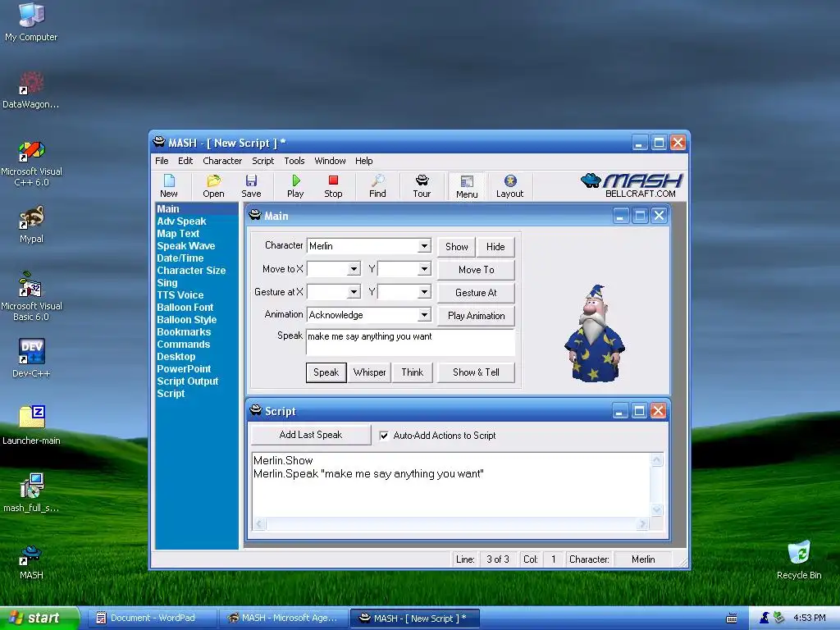
Task: Select Map Text in the sidebar
Action: [178, 234]
